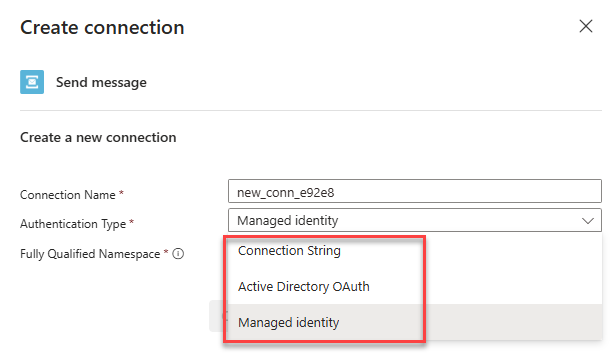616x363 pixels.
Task: Edit the Connection Name field
Action: point(414,191)
